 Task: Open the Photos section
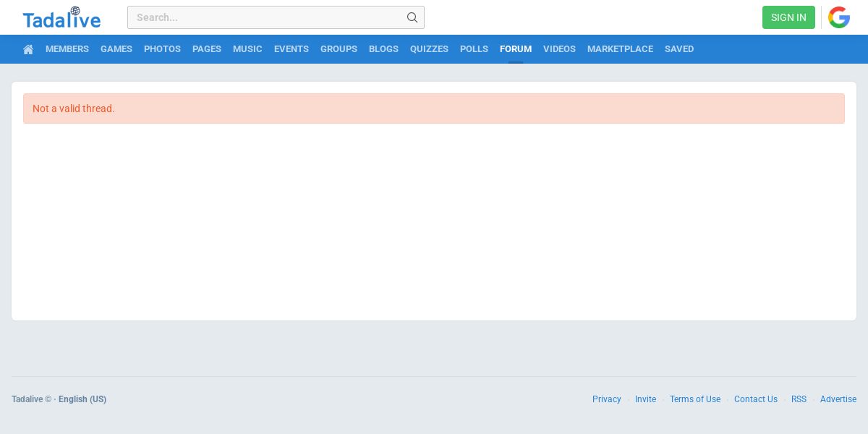[162, 49]
